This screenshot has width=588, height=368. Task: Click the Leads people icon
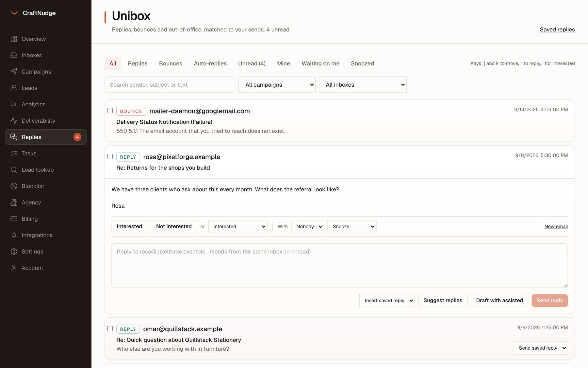tap(14, 88)
